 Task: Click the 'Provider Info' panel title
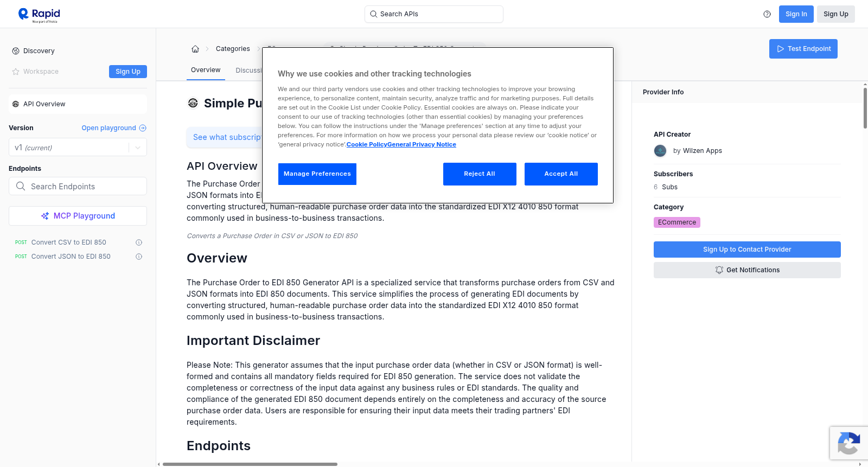[x=663, y=92]
